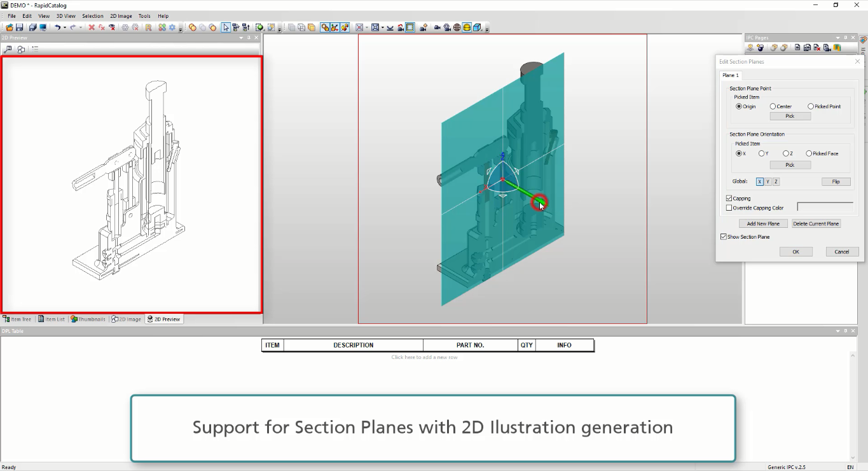Click the globe wireframe sphere icon

457,27
